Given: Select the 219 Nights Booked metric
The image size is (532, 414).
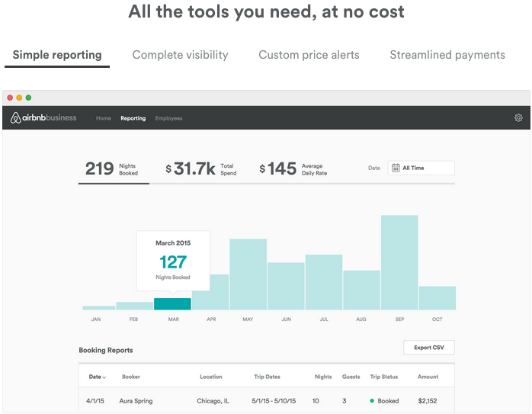Looking at the screenshot, I should (111, 168).
